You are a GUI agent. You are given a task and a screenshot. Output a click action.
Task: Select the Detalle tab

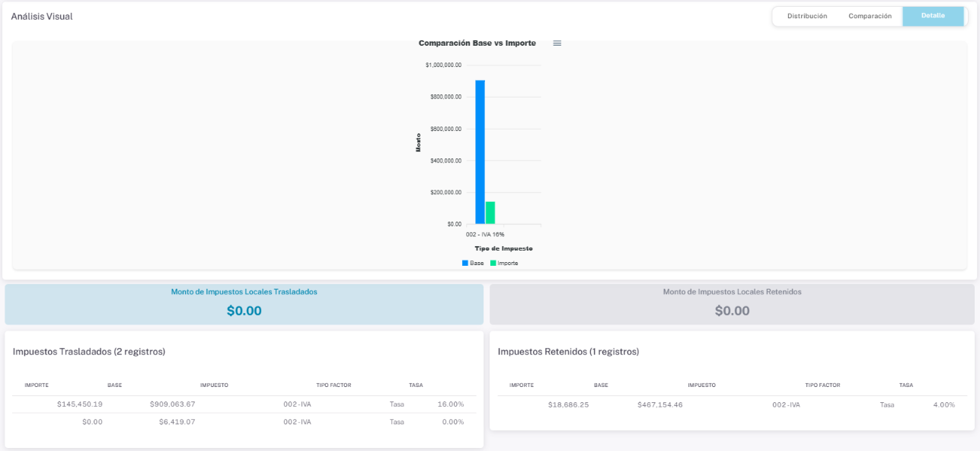(933, 16)
